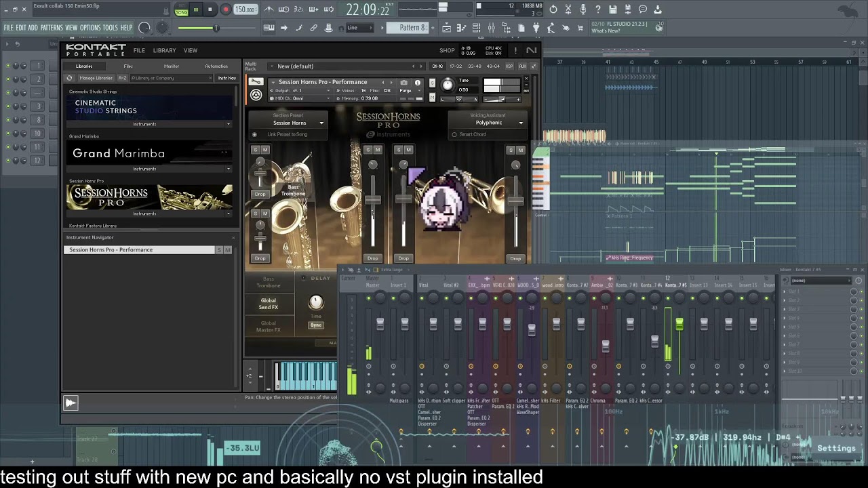
Task: Switch to Kontakt Files tab
Action: click(128, 66)
